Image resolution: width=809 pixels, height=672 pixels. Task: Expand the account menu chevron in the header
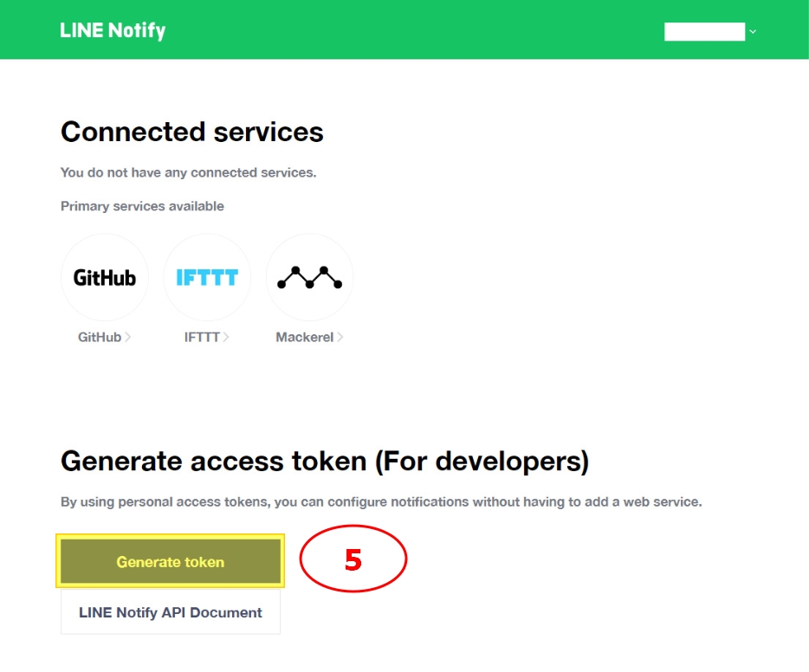coord(753,31)
